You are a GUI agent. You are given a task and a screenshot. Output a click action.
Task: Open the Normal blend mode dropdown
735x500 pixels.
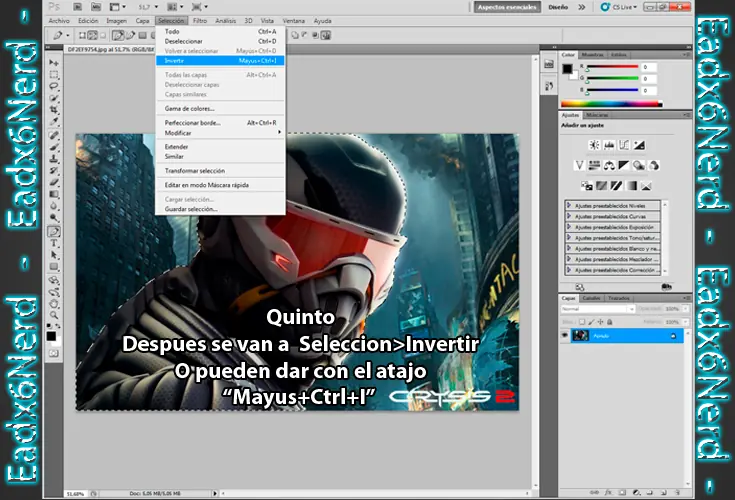click(598, 309)
